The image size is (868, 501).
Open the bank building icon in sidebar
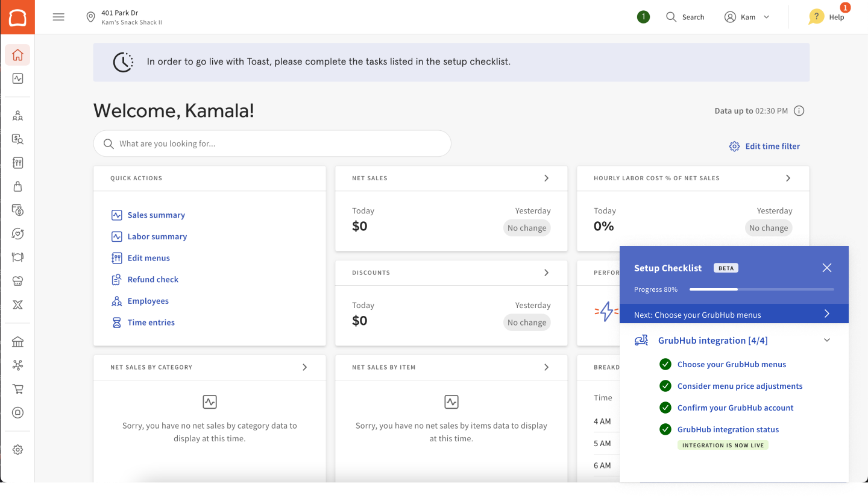pos(17,342)
